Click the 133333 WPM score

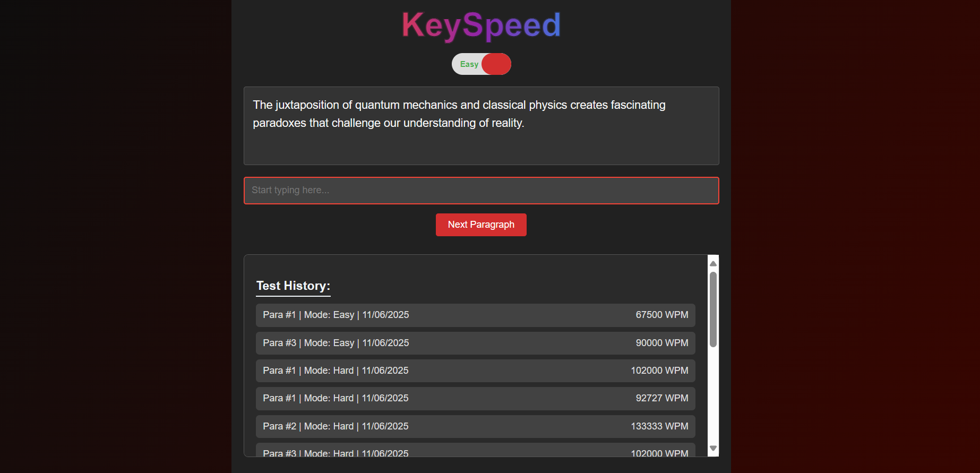coord(659,427)
